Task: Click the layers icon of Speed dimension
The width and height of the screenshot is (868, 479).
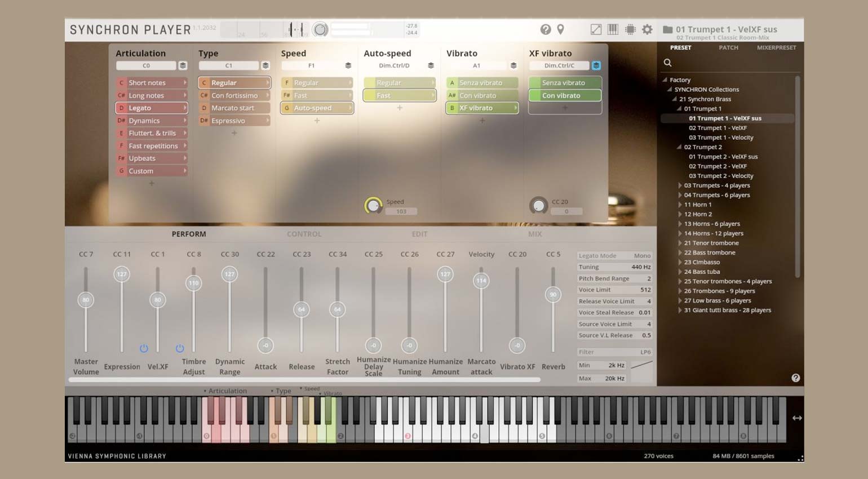Action: coord(348,65)
